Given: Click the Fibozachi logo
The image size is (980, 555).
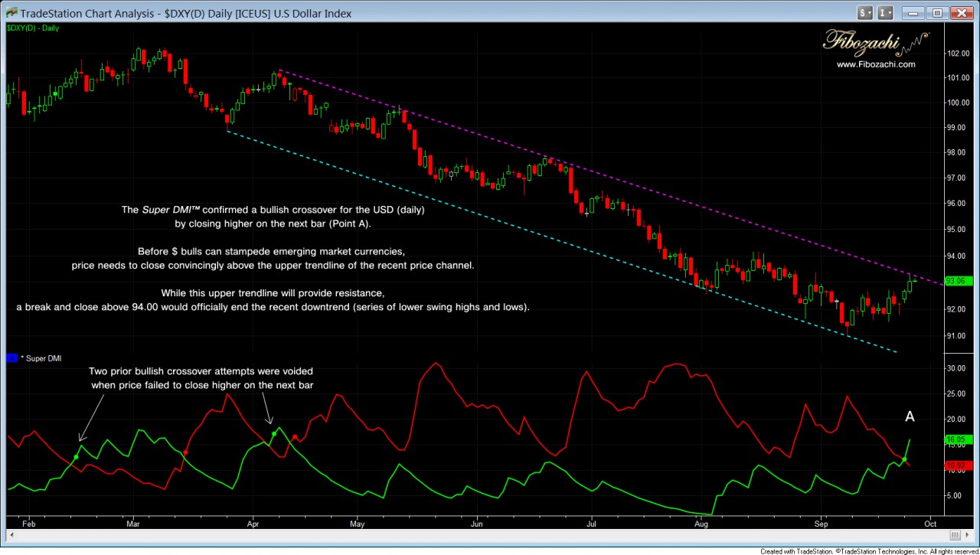Looking at the screenshot, I should pyautogui.click(x=875, y=42).
